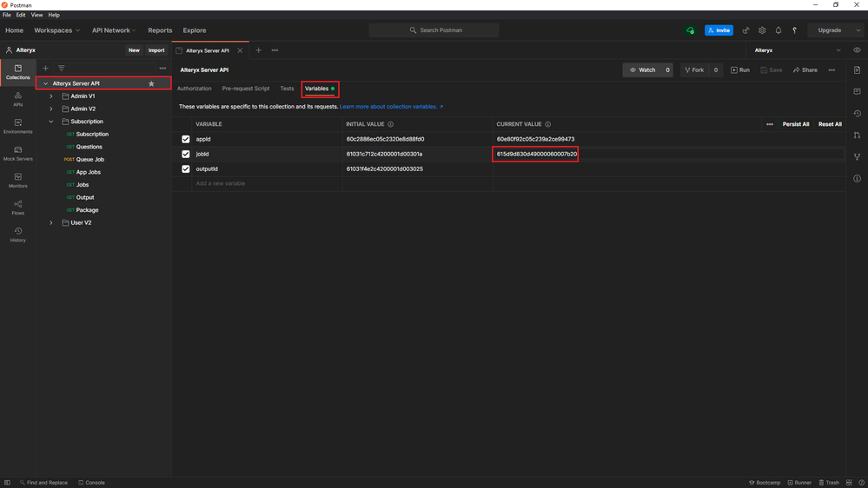
Task: Expand the Admin V2 folder
Action: 51,109
